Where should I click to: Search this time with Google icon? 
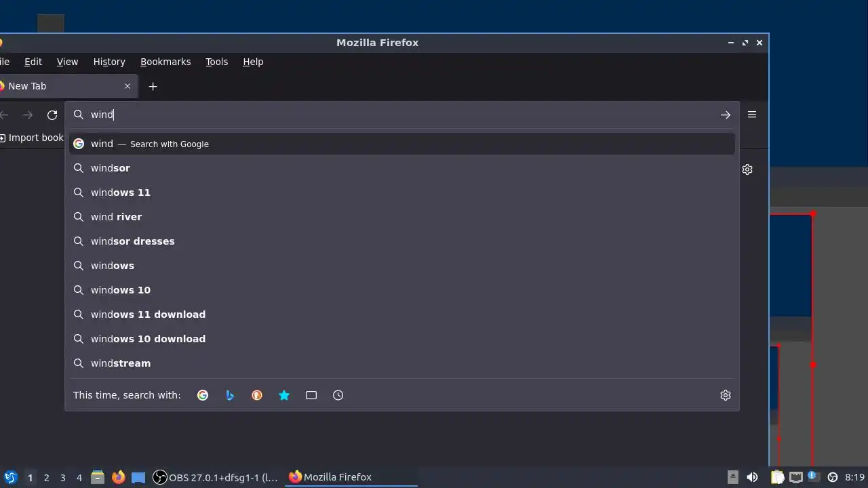tap(203, 395)
